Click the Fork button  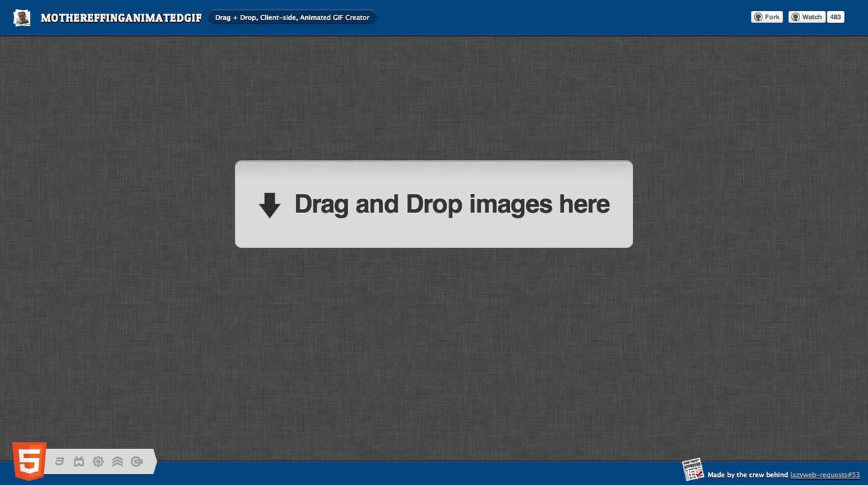click(767, 17)
